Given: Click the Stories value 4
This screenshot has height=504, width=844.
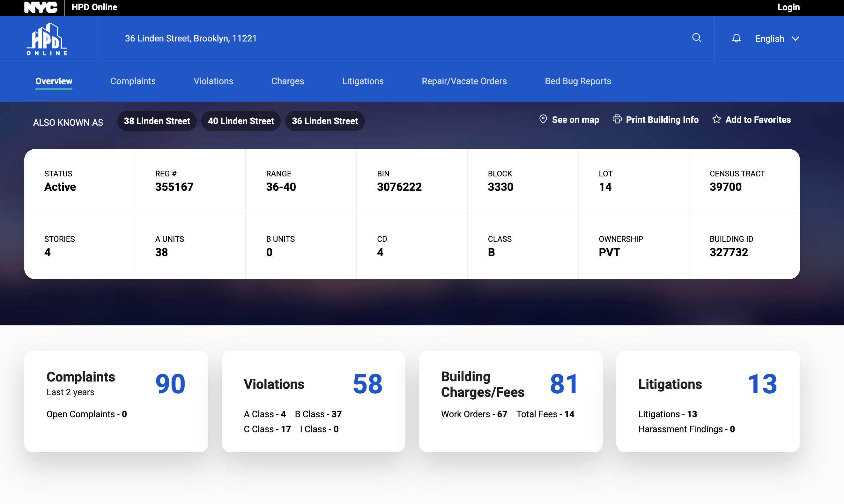Looking at the screenshot, I should pos(48,252).
